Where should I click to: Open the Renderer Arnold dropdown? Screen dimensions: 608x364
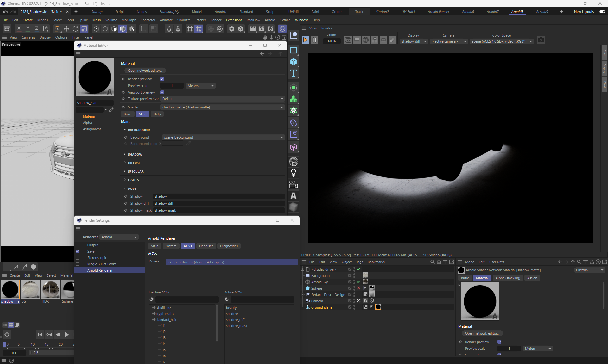(119, 237)
